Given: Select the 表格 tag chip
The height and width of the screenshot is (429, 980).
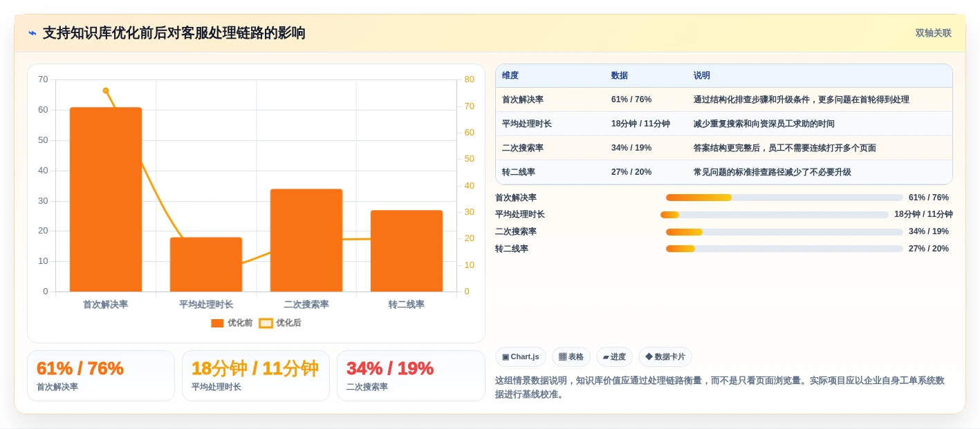Looking at the screenshot, I should pos(571,356).
